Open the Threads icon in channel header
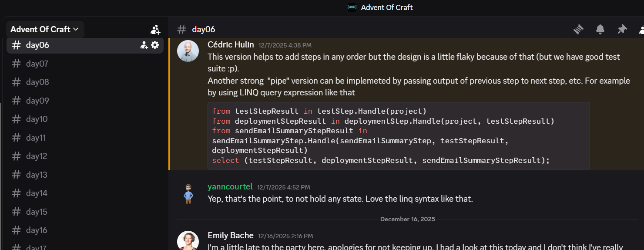Image resolution: width=644 pixels, height=250 pixels. point(578,29)
